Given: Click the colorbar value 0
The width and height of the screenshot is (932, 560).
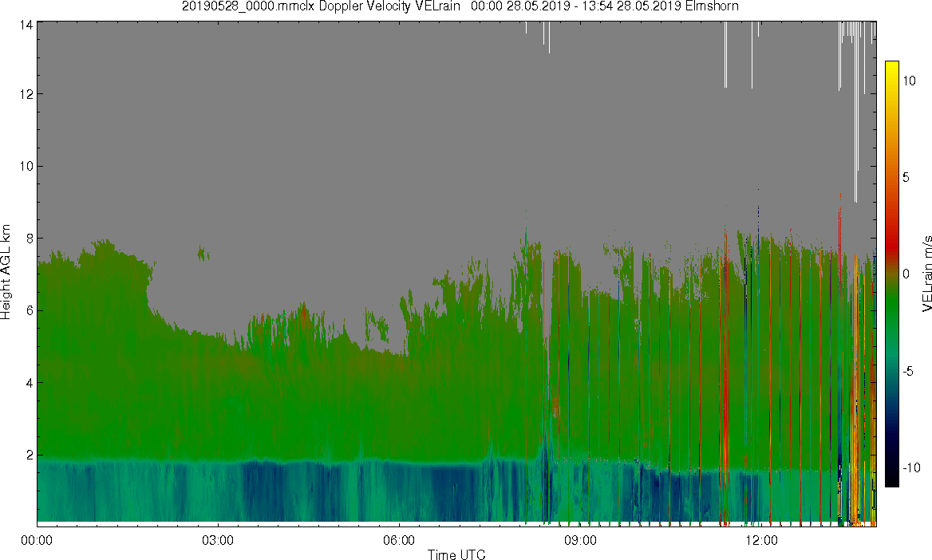Looking at the screenshot, I should pyautogui.click(x=906, y=274).
